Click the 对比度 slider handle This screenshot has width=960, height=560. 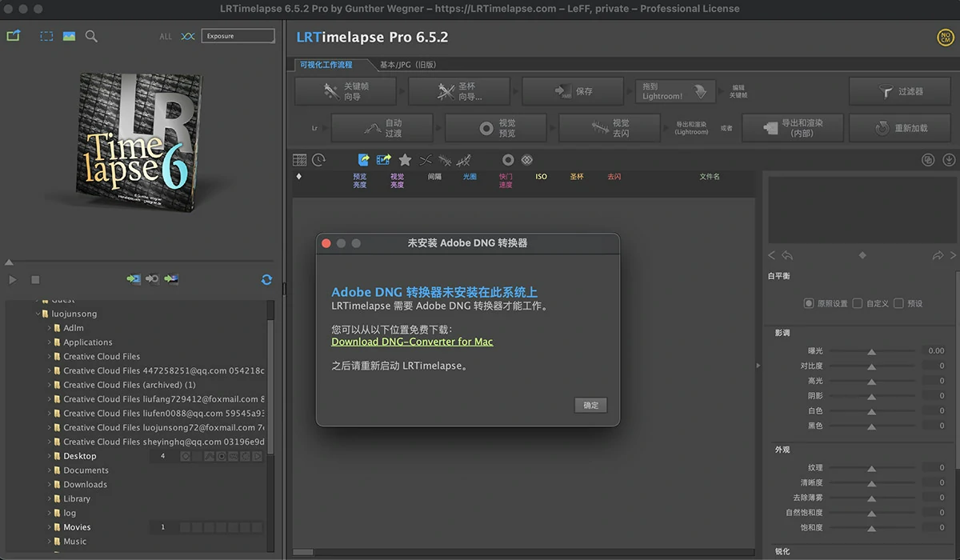point(871,366)
